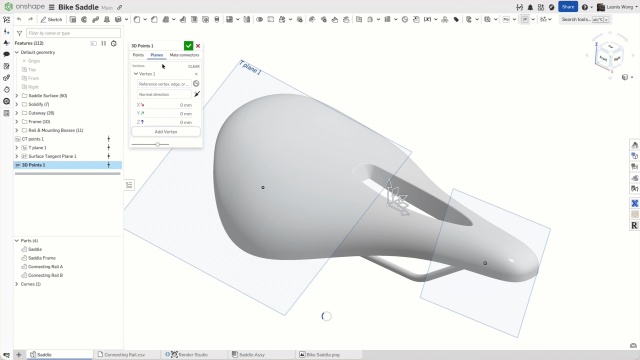Collapse the Vertex 1 section
This screenshot has height=360, width=640.
tap(136, 74)
